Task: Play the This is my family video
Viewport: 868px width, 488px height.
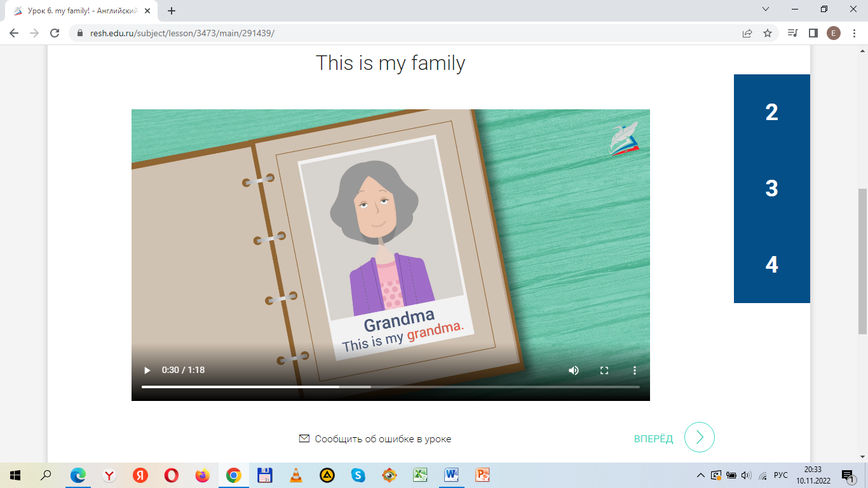Action: [x=147, y=370]
